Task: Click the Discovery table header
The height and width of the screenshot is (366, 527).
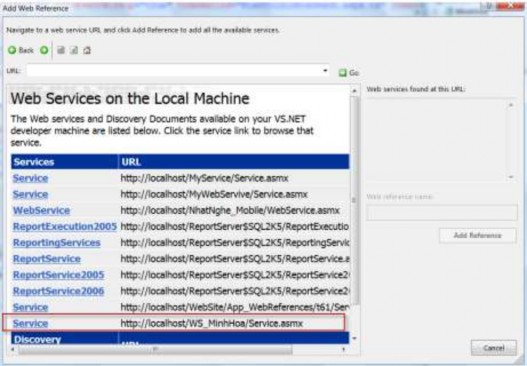Action: 65,339
